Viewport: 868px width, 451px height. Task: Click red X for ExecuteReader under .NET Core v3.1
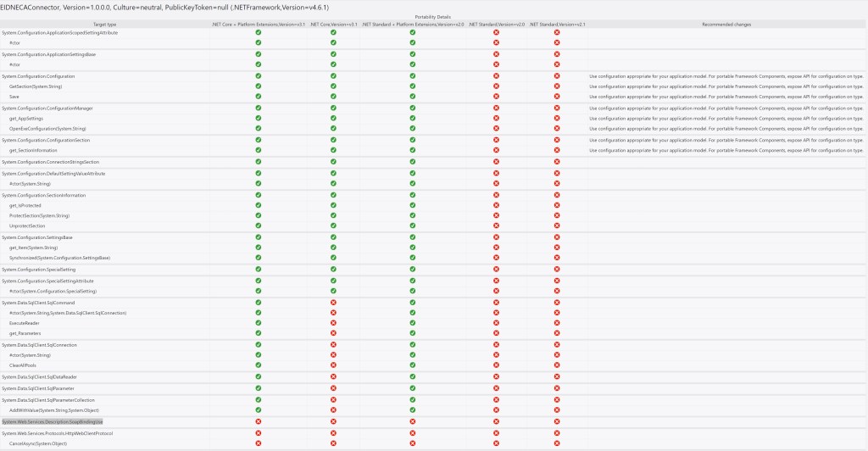(x=334, y=323)
